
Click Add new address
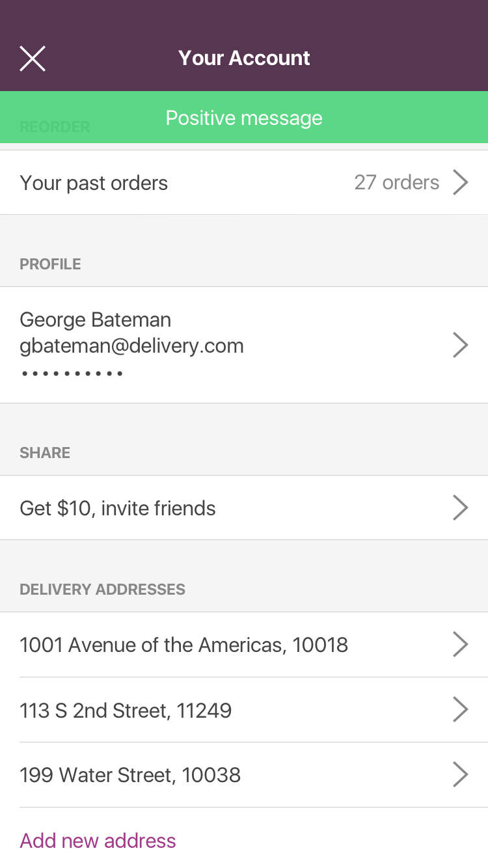click(98, 841)
